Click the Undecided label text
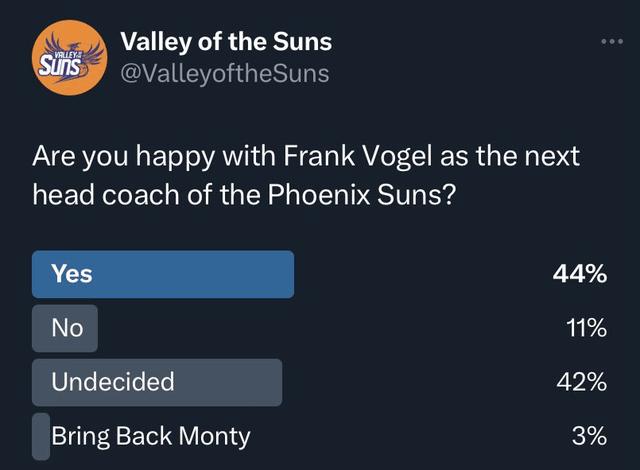 tap(113, 382)
